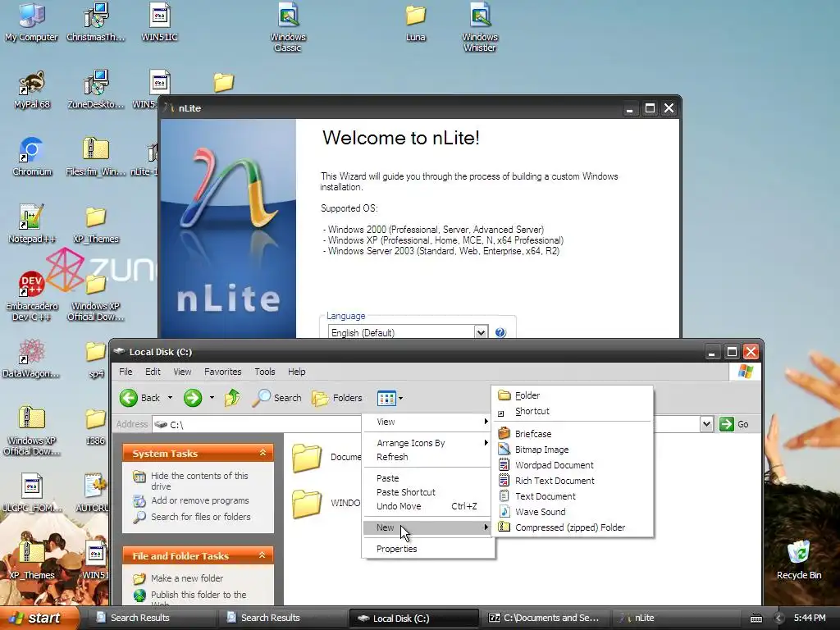Expand the Address bar dropdown

coord(706,424)
